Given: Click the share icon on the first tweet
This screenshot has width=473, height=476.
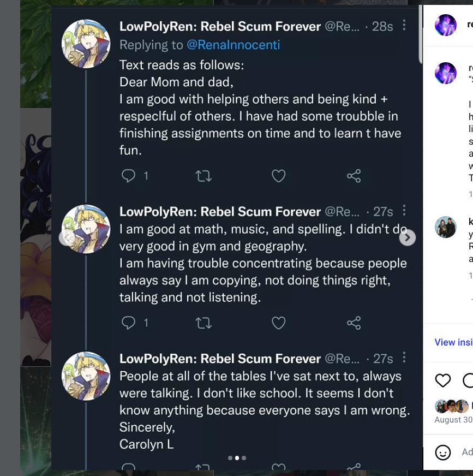Looking at the screenshot, I should point(354,176).
